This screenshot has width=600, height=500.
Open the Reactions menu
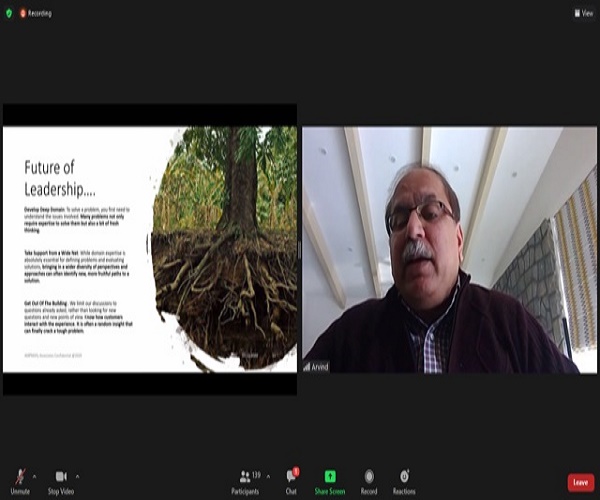(x=404, y=482)
